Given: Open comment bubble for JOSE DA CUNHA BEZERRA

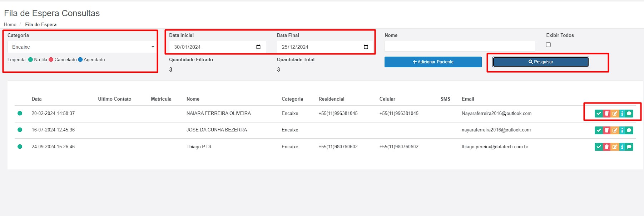Looking at the screenshot, I should point(629,130).
